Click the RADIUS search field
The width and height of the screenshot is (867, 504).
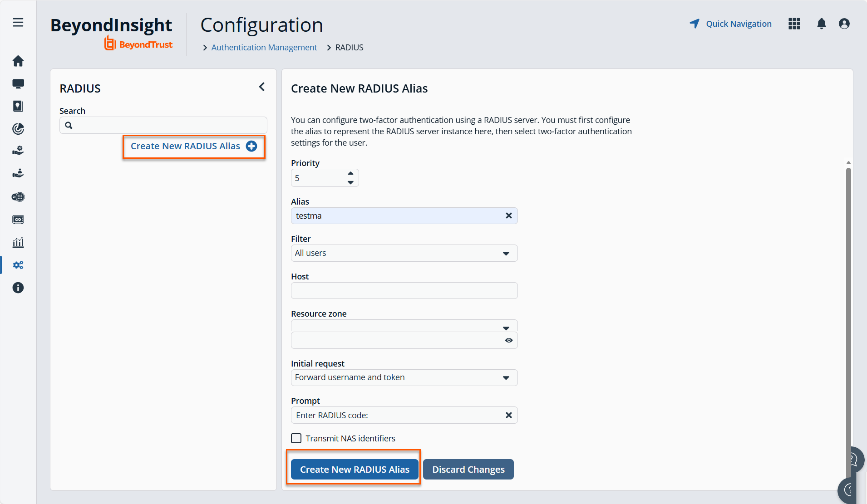point(163,125)
